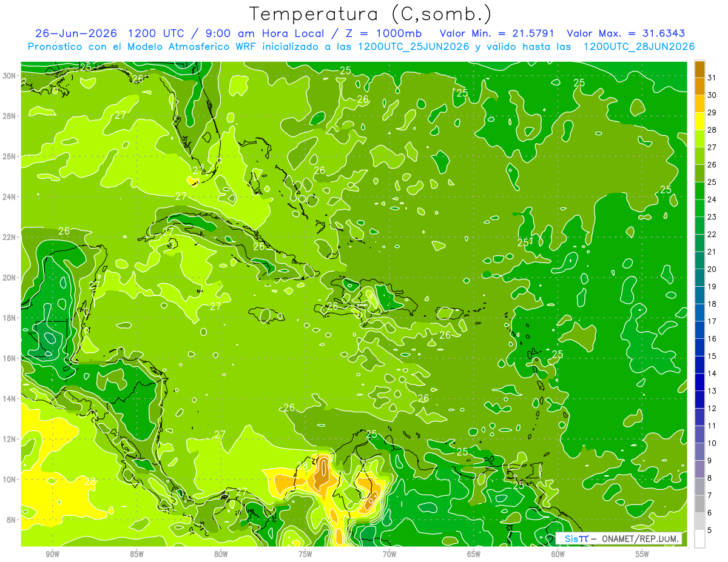Click the '10N' latitude axis label
Viewport: 728px width, 562px height.
pos(9,480)
